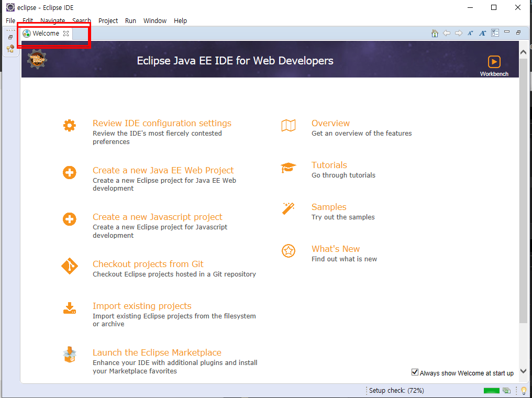Click the Samples magic wand icon
This screenshot has width=532, height=398.
pyautogui.click(x=289, y=208)
